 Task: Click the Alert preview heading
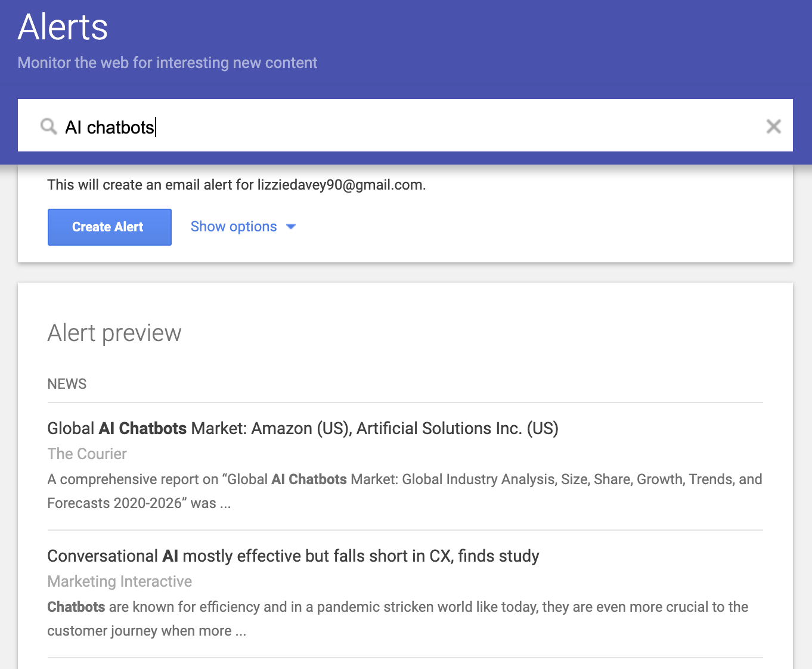(x=114, y=333)
